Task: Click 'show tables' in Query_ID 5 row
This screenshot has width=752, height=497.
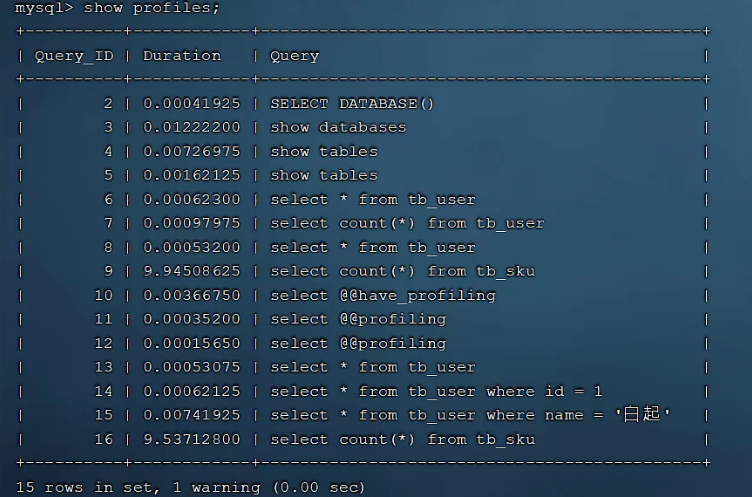Action: 324,176
